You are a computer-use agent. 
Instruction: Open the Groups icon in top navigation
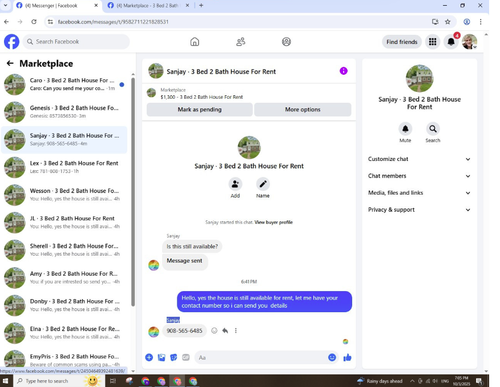pos(286,42)
